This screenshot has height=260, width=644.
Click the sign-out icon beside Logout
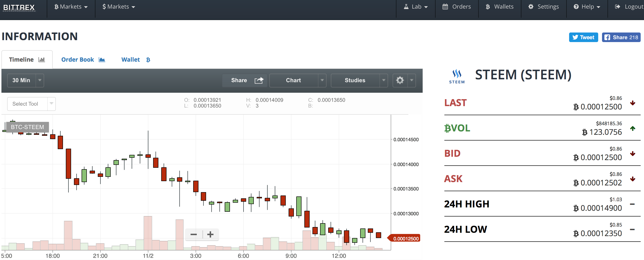tap(618, 7)
